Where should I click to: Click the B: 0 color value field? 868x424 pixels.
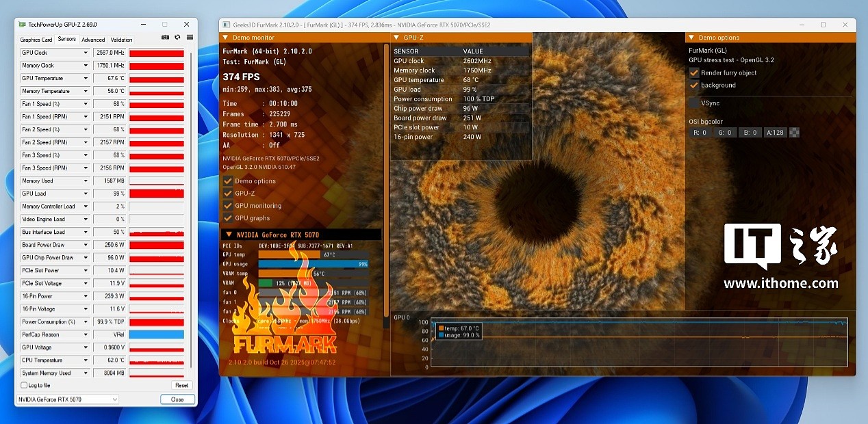[x=749, y=133]
